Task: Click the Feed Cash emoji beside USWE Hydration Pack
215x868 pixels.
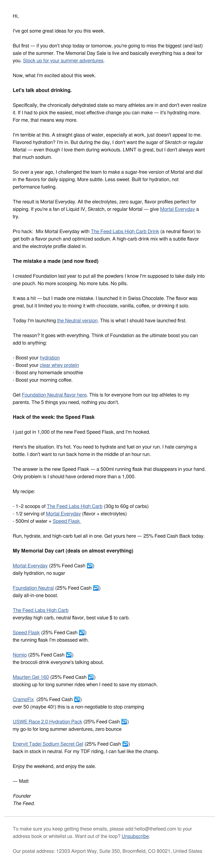Action: pyautogui.click(x=124, y=721)
